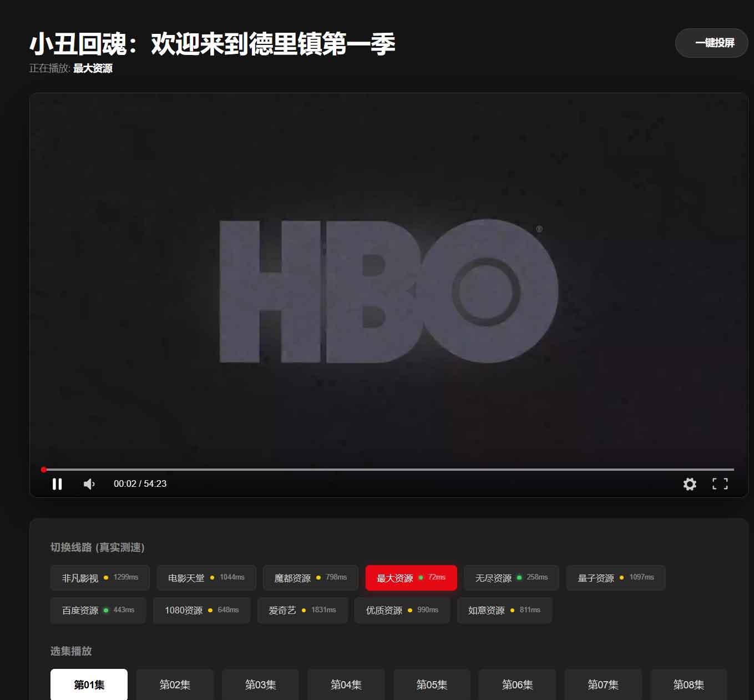Click the 一键投屏 cast button

[x=711, y=43]
